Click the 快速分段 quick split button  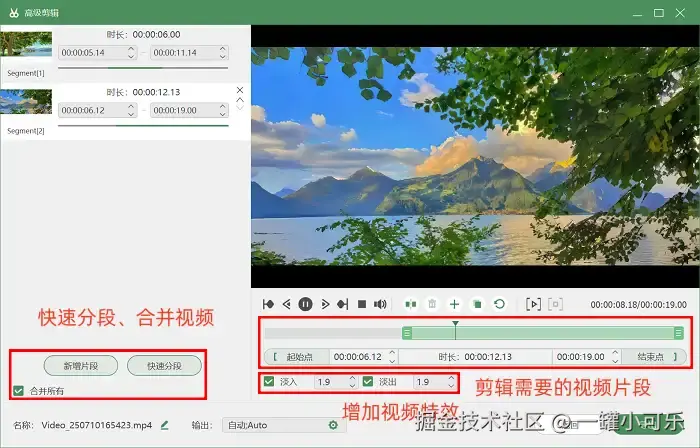(164, 366)
